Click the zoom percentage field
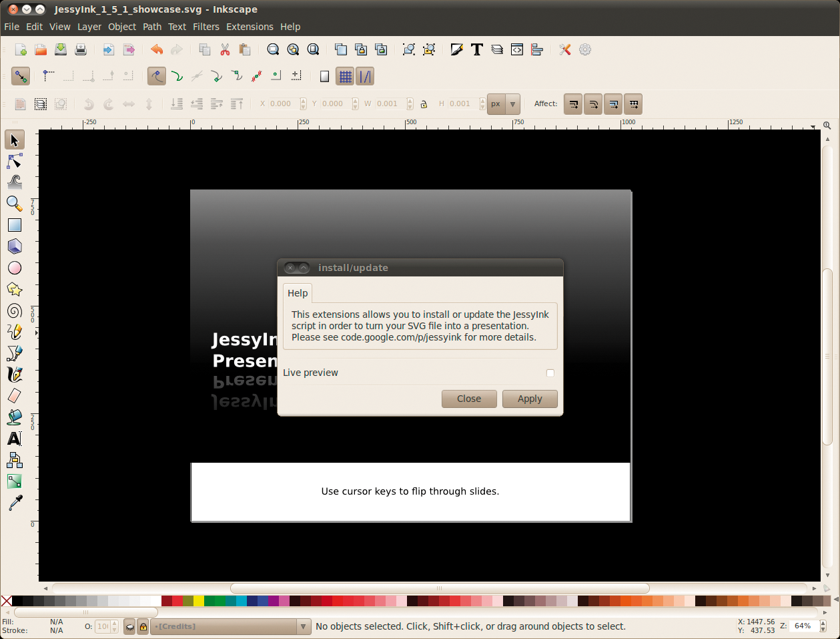The image size is (840, 639). click(x=803, y=626)
